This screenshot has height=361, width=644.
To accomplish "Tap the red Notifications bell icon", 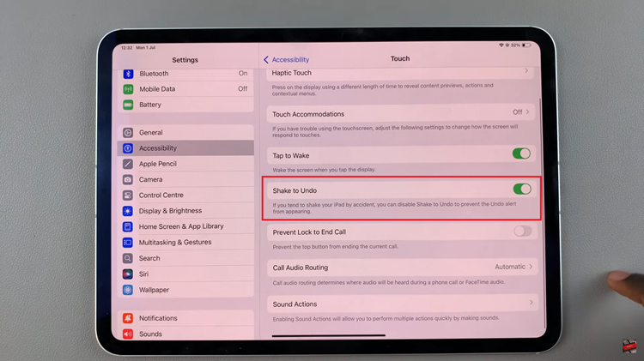I will (x=128, y=318).
